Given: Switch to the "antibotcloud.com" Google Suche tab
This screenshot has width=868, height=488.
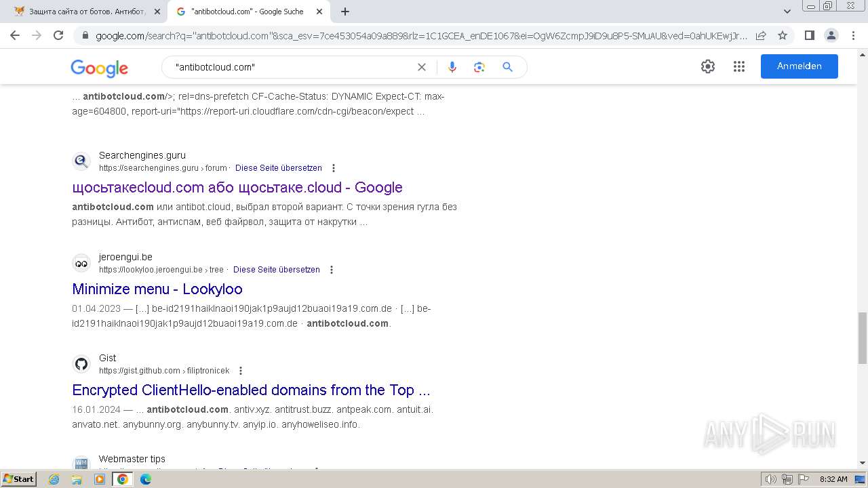Looking at the screenshot, I should (248, 12).
